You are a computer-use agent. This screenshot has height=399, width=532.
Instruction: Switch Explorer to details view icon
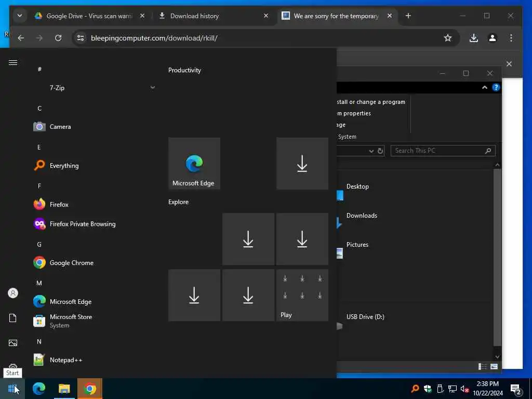point(483,366)
